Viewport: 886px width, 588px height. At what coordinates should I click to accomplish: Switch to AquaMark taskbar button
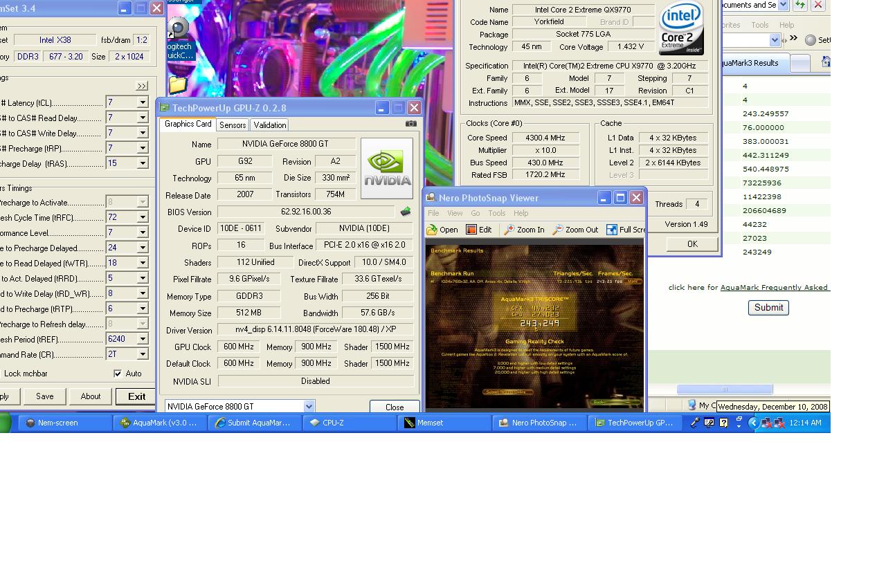coord(160,423)
